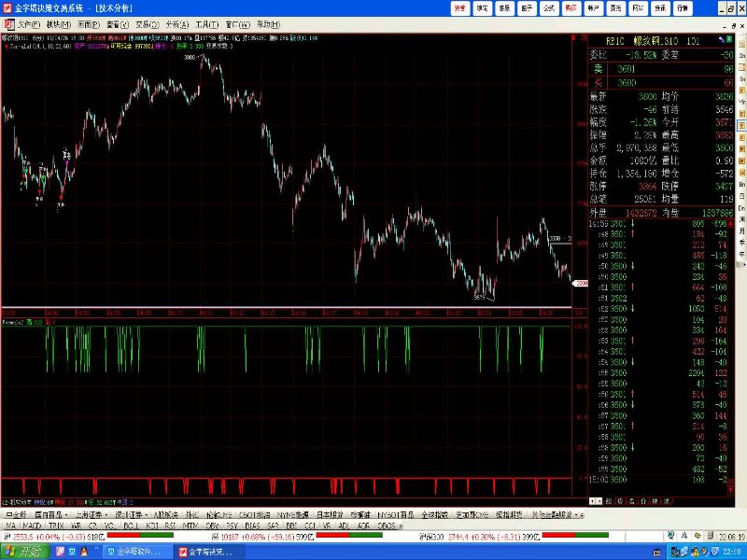747x560 pixels.
Task: Select the CCI indicator tab
Action: point(310,525)
